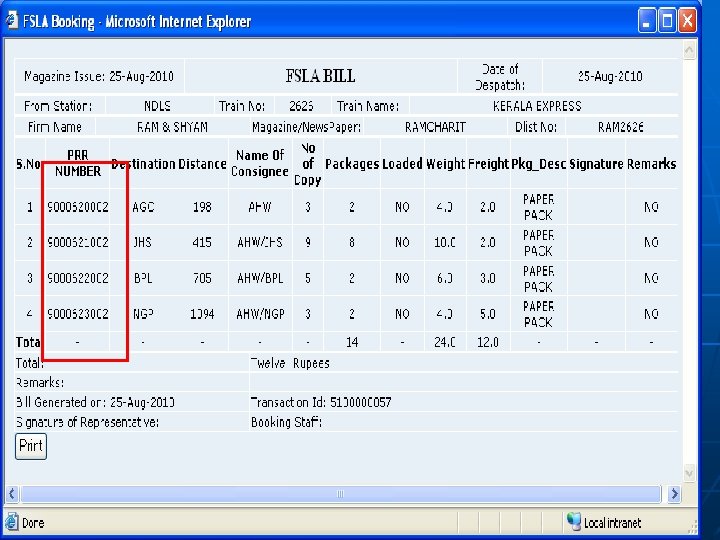
Task: Click the Transaction Id 5100000057 text
Action: click(321, 402)
